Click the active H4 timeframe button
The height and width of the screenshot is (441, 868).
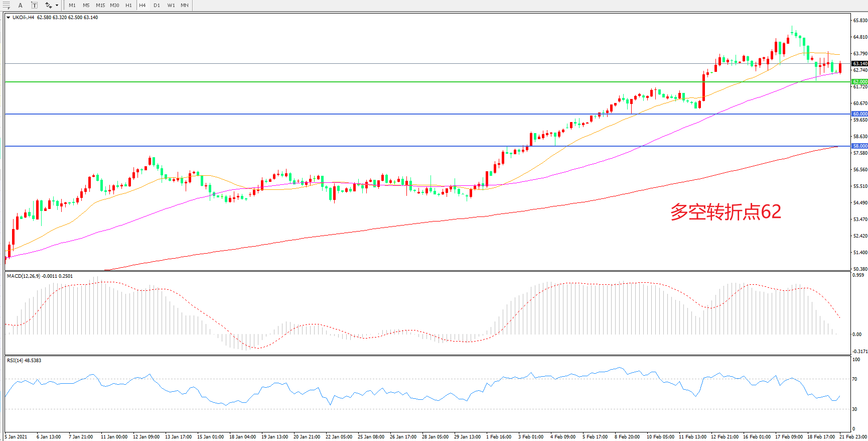(x=142, y=5)
